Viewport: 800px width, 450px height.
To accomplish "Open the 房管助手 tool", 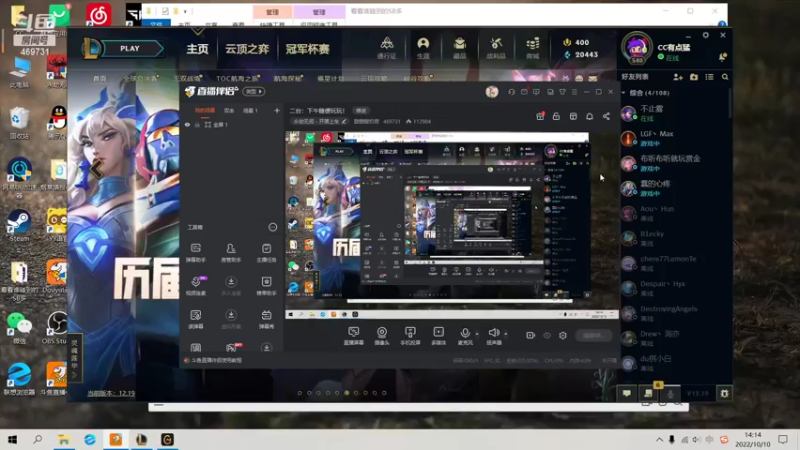I will [231, 253].
